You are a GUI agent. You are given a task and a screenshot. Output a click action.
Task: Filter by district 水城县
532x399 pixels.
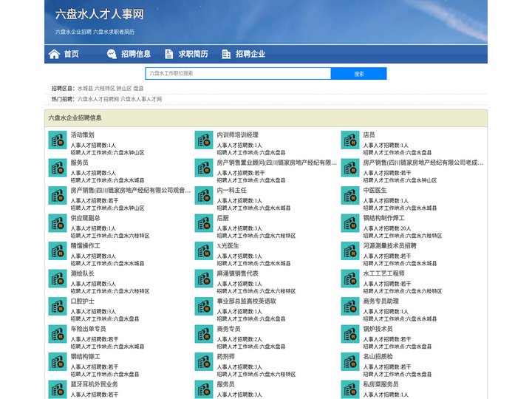tap(85, 88)
